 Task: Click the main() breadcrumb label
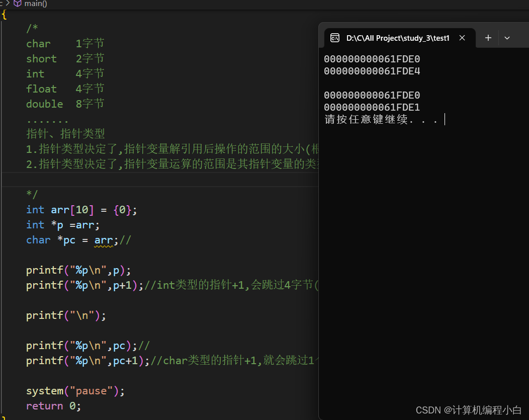[x=36, y=4]
